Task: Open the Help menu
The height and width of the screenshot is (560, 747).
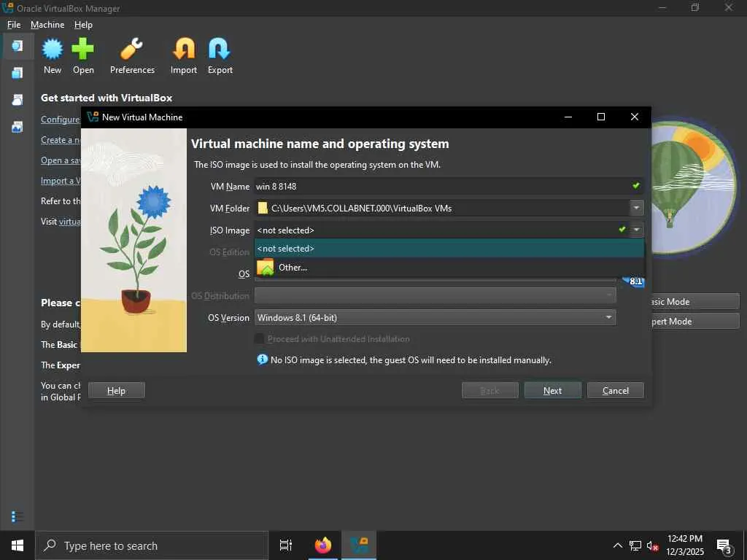Action: [x=83, y=25]
